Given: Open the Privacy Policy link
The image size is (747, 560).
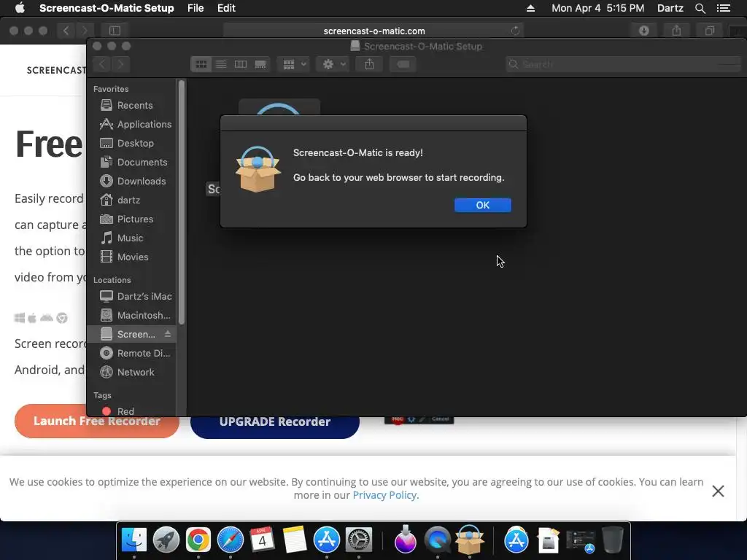Looking at the screenshot, I should pos(385,495).
